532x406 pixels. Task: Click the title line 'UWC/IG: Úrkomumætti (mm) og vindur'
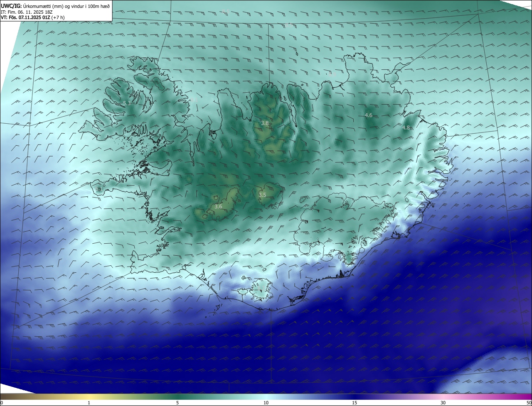coord(55,6)
